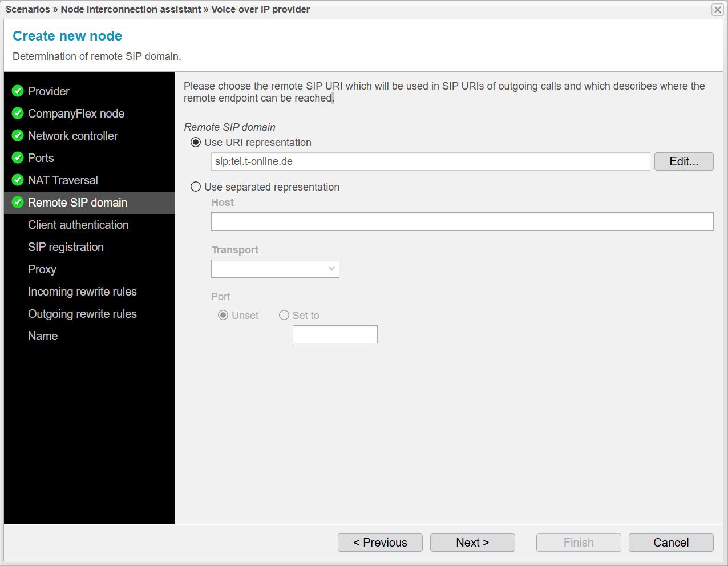Select the Use URI representation radio button

[196, 143]
